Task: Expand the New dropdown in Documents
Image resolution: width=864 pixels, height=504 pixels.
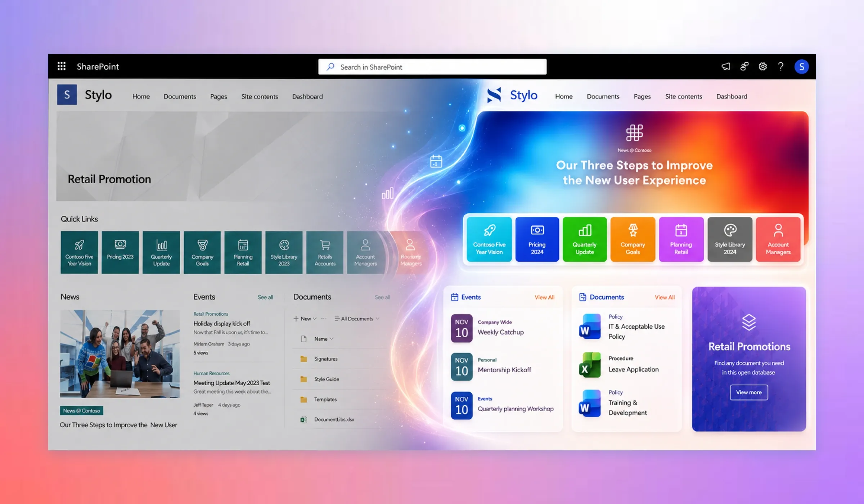Action: (305, 319)
